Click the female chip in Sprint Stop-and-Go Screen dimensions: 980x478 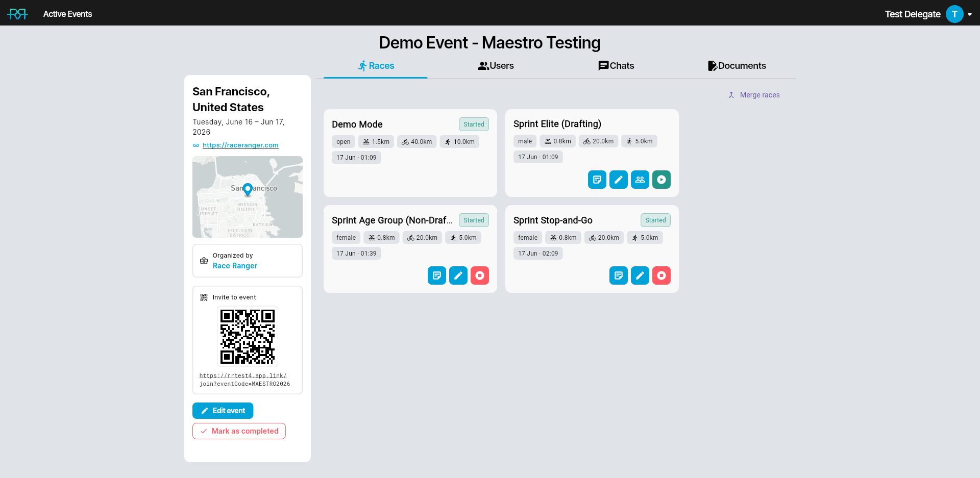528,238
